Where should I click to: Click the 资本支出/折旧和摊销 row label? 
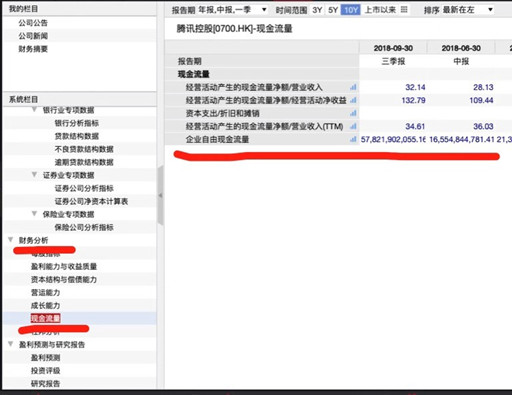(x=222, y=113)
